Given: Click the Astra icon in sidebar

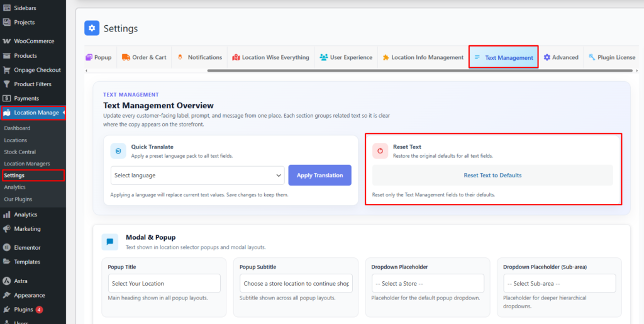Looking at the screenshot, I should pyautogui.click(x=6, y=281).
